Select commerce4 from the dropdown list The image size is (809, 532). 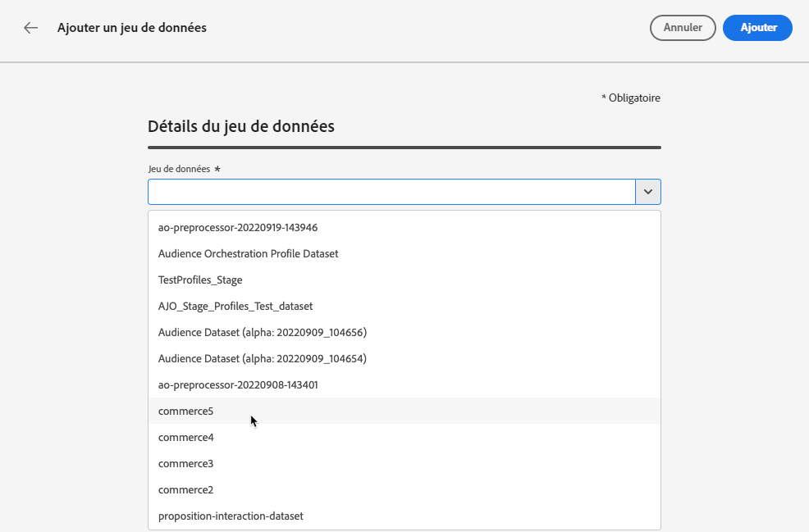click(x=186, y=437)
